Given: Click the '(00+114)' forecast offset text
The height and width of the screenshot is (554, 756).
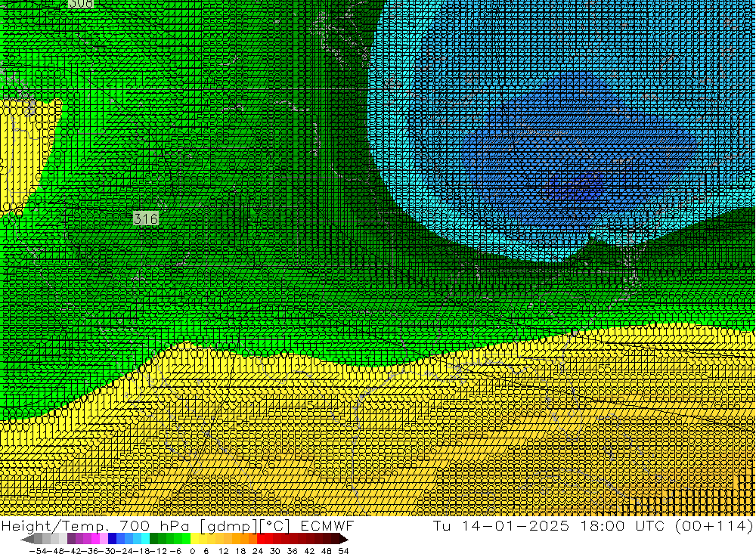Looking at the screenshot, I should click(714, 525).
